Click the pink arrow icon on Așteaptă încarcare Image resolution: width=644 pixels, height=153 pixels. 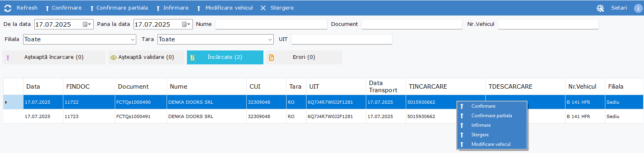click(8, 58)
